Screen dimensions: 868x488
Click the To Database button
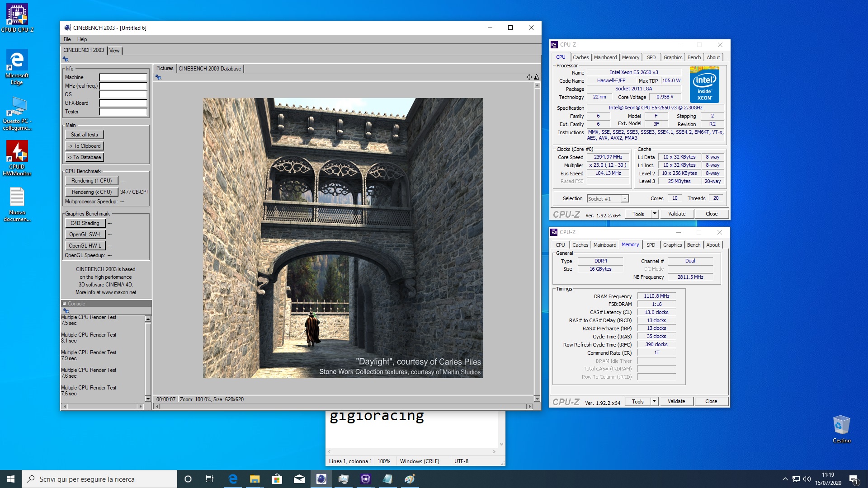coord(84,157)
